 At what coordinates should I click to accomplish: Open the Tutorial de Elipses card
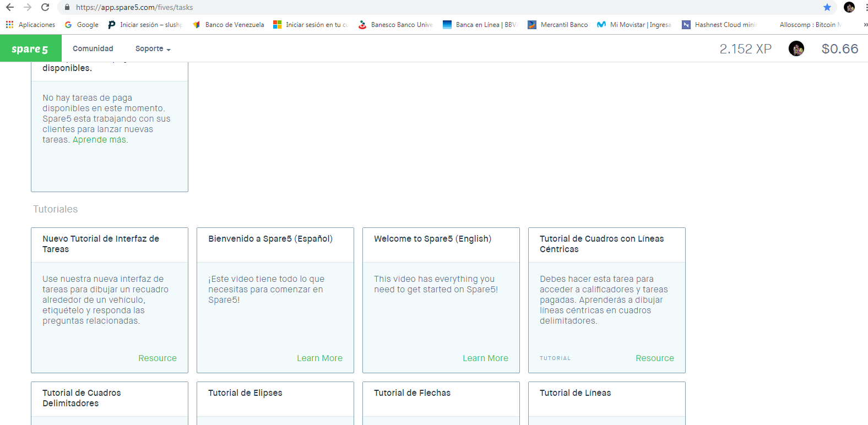click(275, 403)
